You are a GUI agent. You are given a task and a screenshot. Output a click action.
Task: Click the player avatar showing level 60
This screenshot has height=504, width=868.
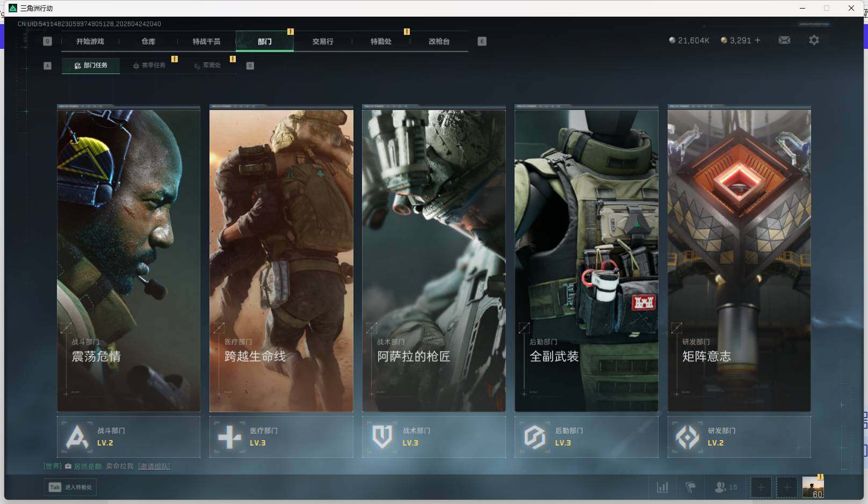(x=813, y=487)
